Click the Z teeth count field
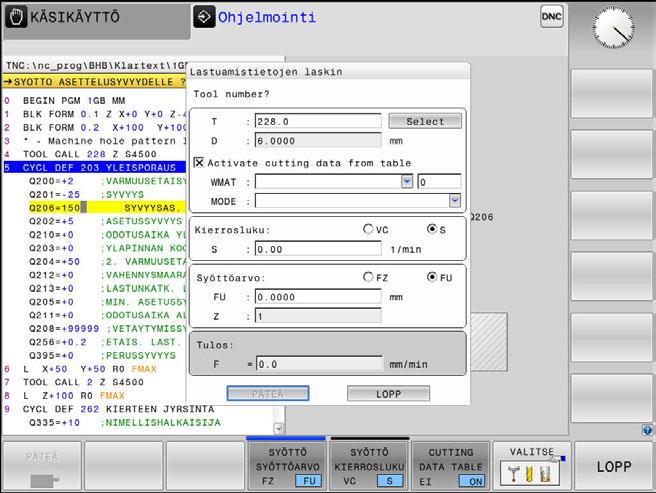This screenshot has width=656, height=493. pyautogui.click(x=318, y=316)
